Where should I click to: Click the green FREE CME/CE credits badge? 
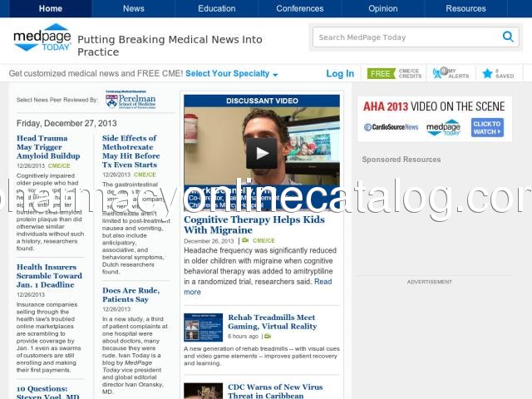(x=381, y=73)
